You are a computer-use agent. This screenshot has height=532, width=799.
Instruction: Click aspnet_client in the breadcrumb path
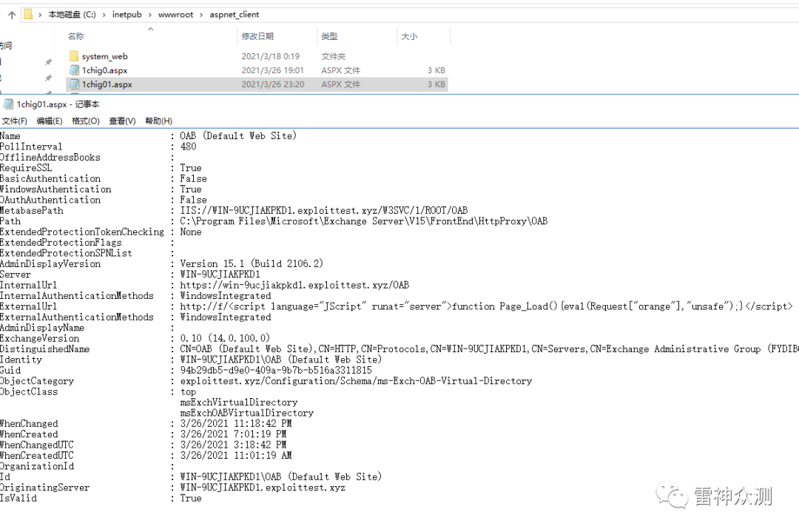pyautogui.click(x=235, y=15)
